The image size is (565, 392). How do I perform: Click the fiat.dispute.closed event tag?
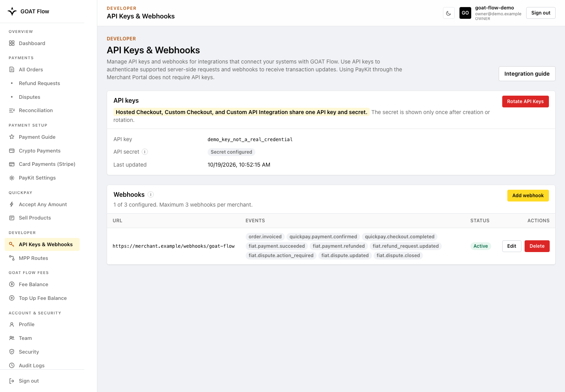pos(398,256)
